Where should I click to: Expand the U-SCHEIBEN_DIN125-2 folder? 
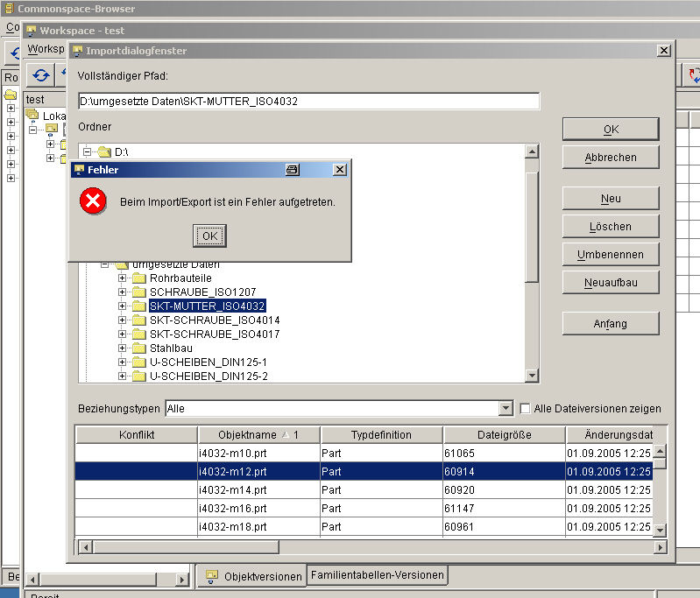tap(122, 376)
